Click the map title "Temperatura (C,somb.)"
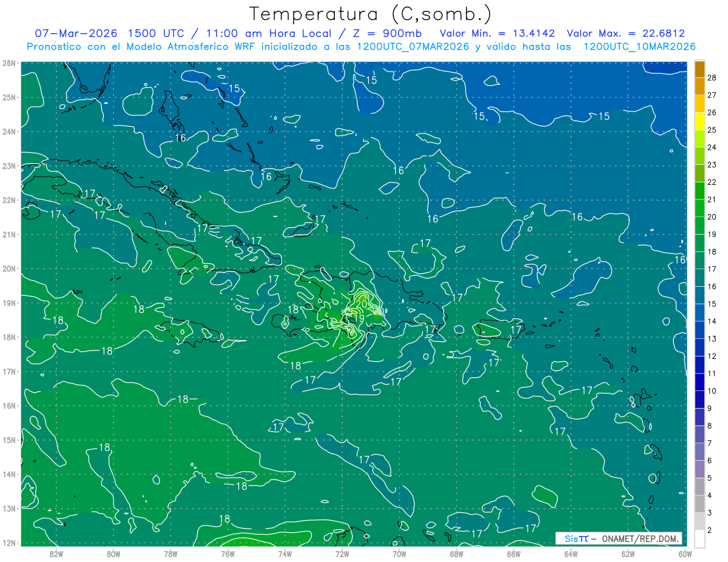The image size is (728, 562). pos(371,13)
